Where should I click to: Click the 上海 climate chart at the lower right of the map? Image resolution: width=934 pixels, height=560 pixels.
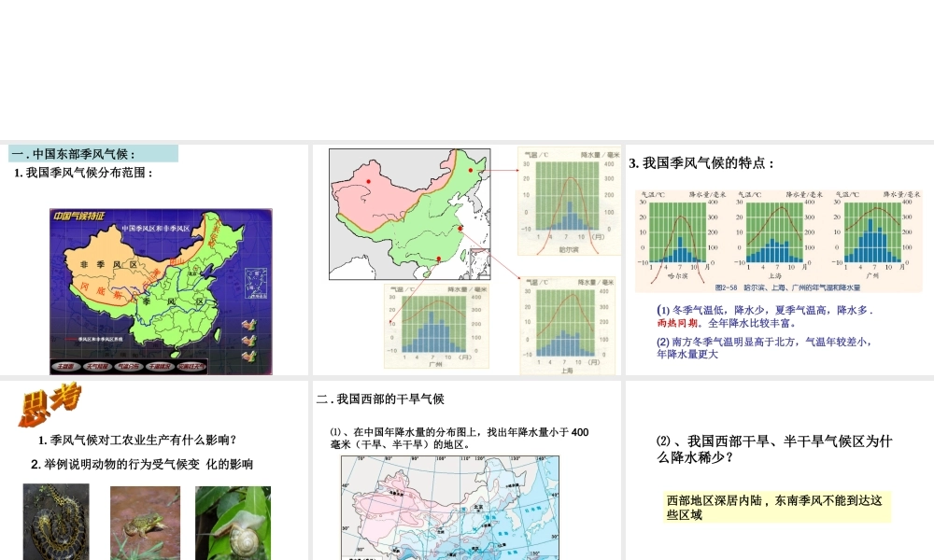tap(567, 326)
